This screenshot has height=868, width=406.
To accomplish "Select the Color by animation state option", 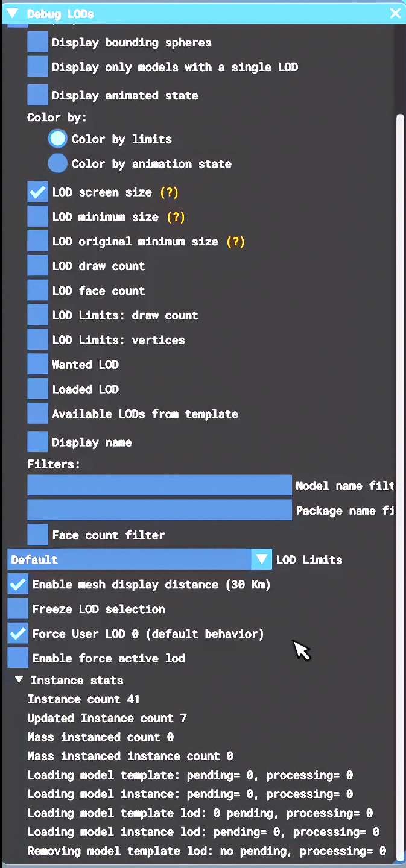I will 58,163.
